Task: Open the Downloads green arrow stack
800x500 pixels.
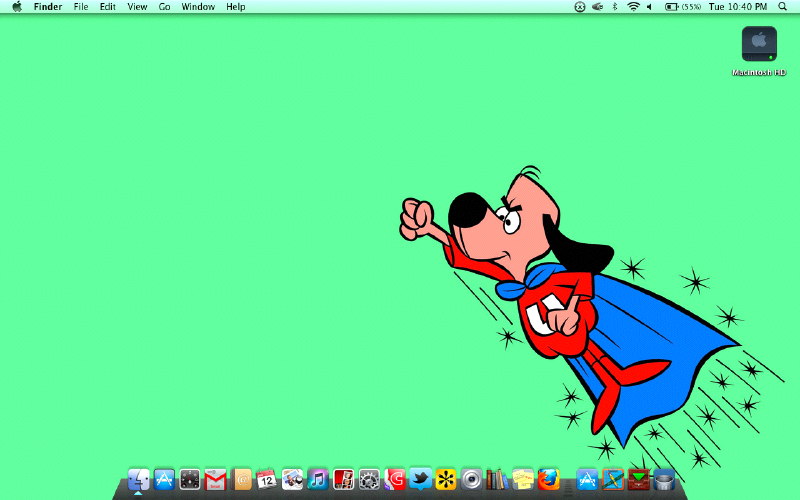Action: pos(638,480)
